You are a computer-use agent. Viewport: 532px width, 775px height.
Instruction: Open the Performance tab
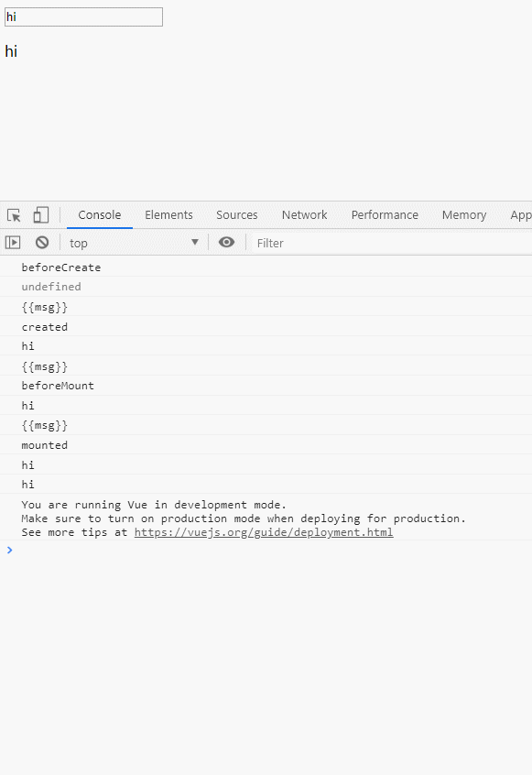(385, 215)
